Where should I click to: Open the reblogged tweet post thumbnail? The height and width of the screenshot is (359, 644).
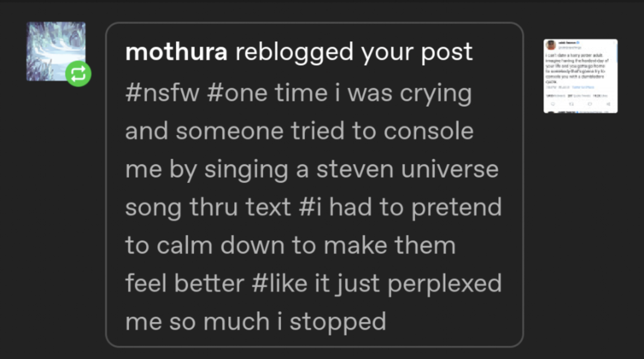point(581,76)
